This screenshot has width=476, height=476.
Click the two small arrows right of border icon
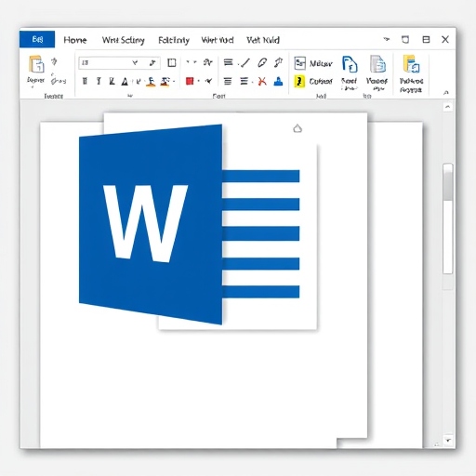point(192,62)
